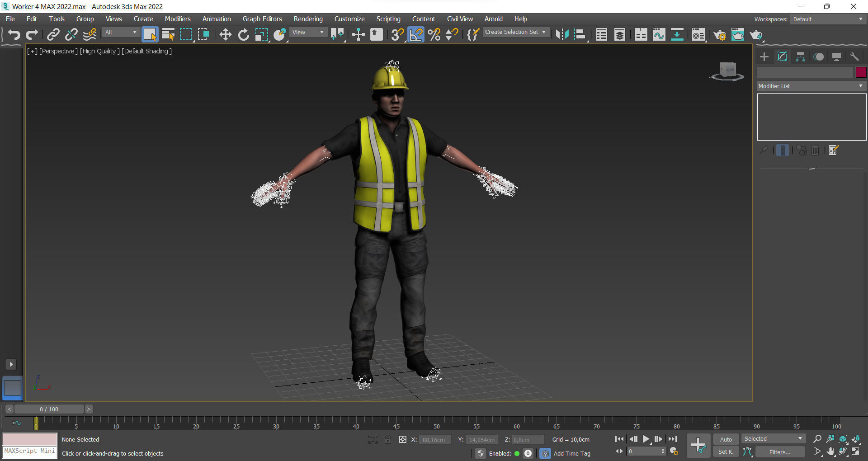Click the time slider 0 / 100 handle

[49, 409]
